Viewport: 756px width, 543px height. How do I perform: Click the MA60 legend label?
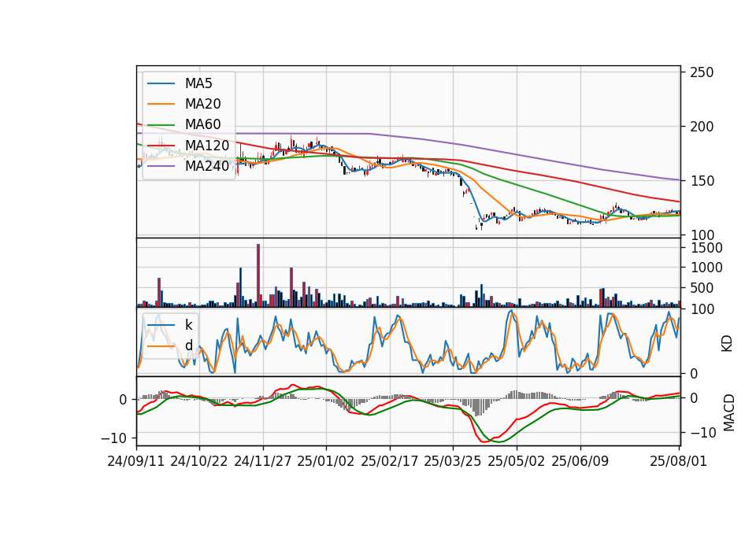[x=202, y=124]
